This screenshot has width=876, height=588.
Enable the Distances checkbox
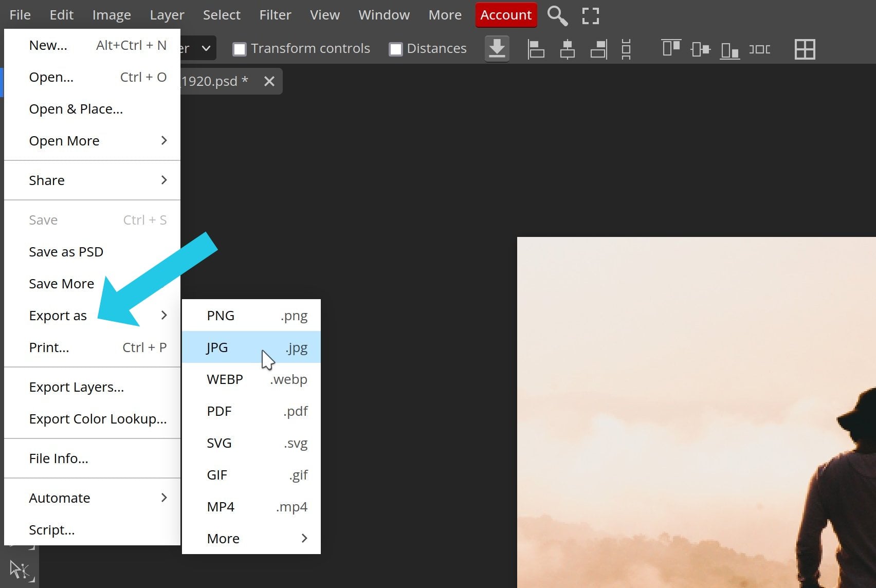tap(395, 48)
